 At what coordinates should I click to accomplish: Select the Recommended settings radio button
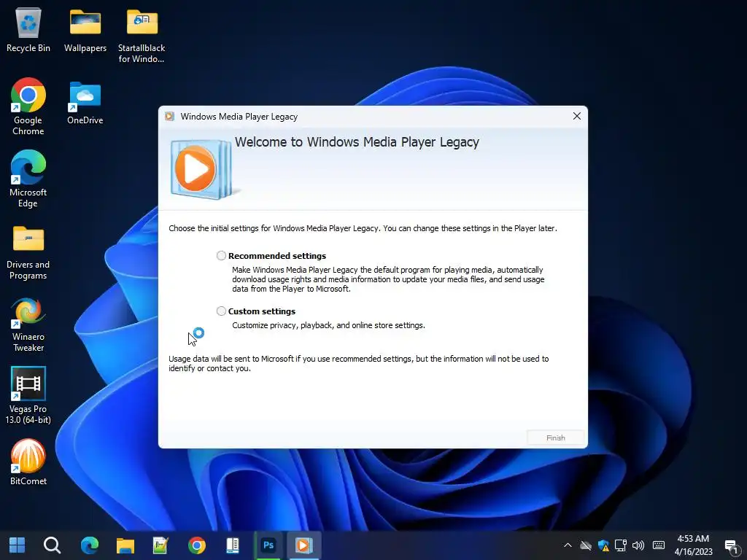pos(221,256)
